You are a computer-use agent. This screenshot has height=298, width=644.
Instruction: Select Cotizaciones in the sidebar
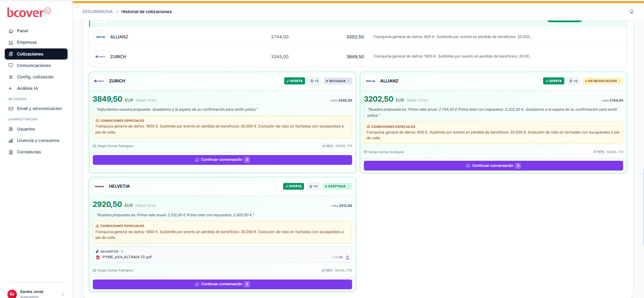(x=36, y=54)
